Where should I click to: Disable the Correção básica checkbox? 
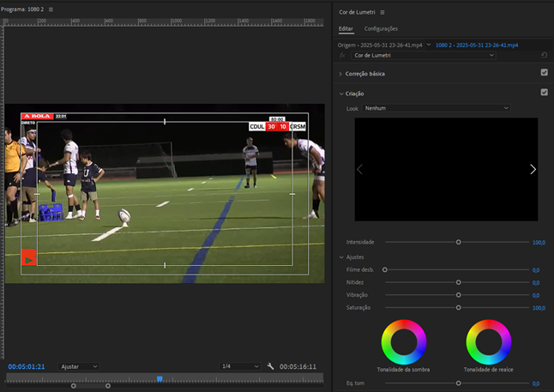[x=544, y=73]
